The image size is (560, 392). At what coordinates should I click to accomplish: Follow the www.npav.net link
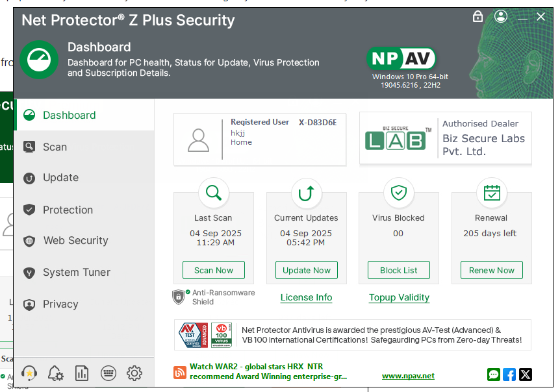(408, 376)
